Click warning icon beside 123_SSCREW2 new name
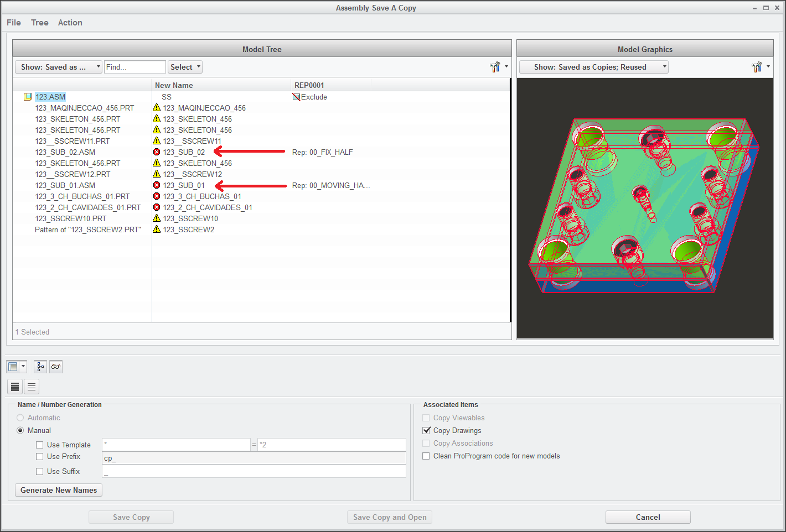This screenshot has height=532, width=786. [x=157, y=230]
